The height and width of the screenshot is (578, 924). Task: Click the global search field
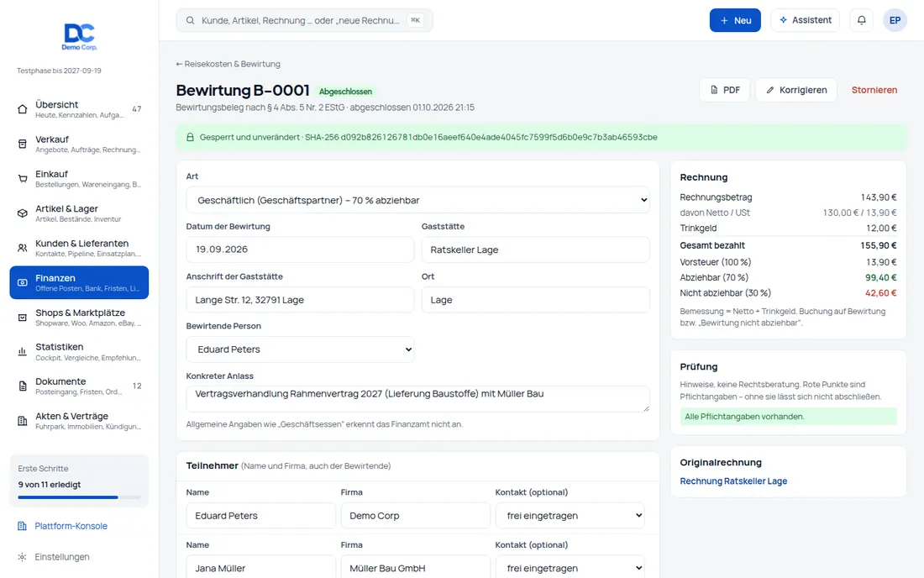(x=304, y=21)
